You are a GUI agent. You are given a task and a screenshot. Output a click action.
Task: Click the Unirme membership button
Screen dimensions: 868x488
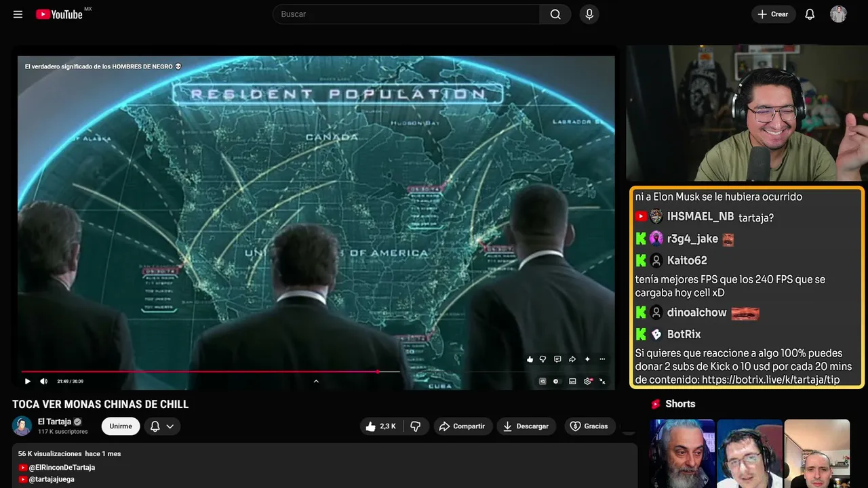tap(121, 426)
